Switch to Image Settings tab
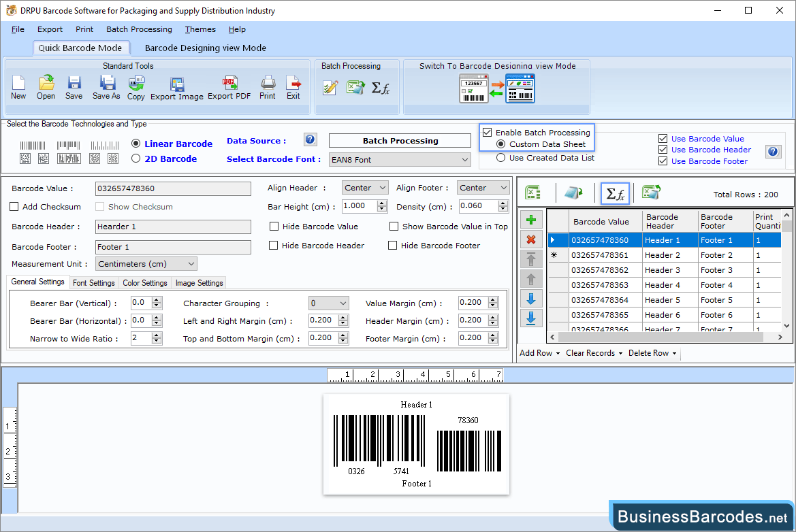 (x=199, y=283)
